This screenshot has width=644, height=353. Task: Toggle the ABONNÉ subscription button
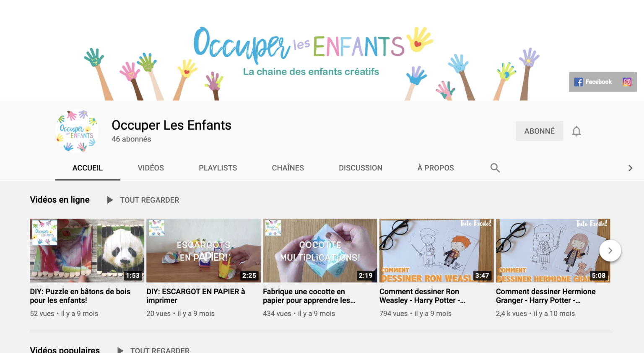540,131
